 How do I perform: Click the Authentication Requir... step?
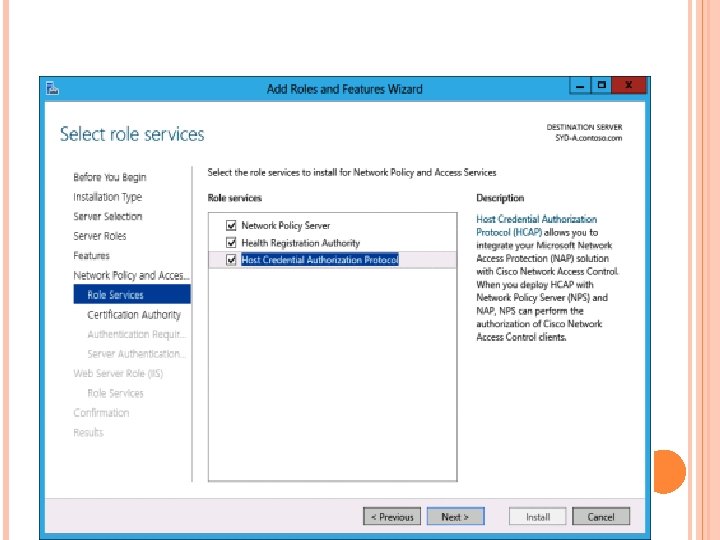136,334
